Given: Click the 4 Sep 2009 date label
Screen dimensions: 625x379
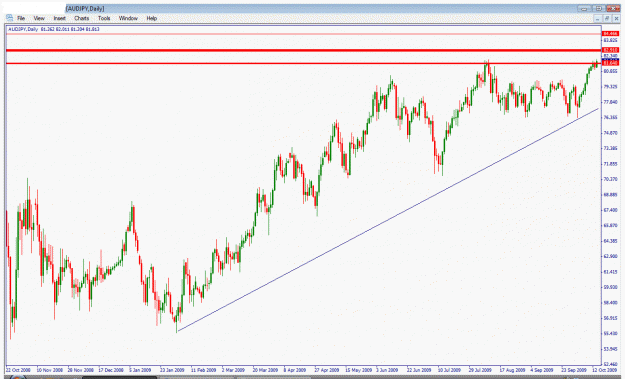Looking at the screenshot, I should click(541, 370).
